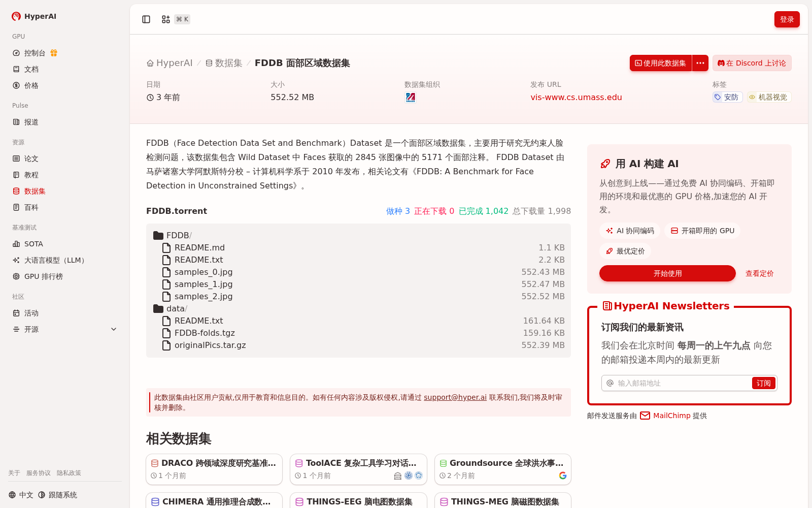This screenshot has width=812, height=508.
Task: Click the 隐私政策 footer link
Action: click(x=69, y=473)
